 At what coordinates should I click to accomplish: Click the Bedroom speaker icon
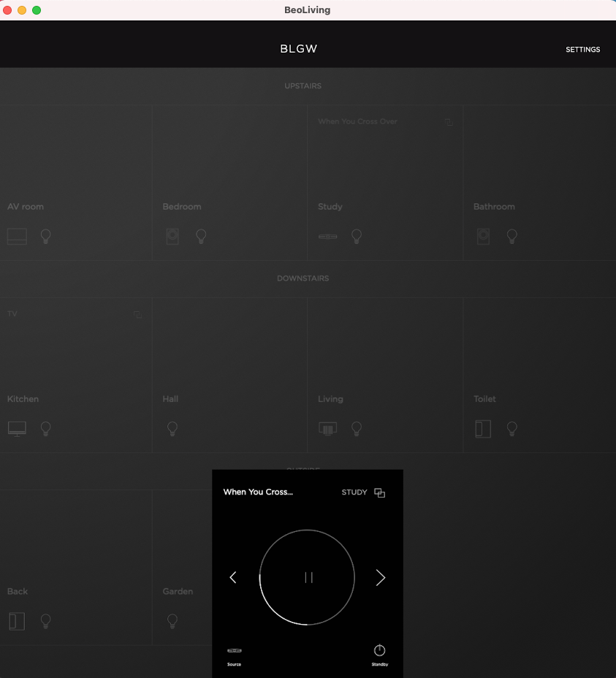172,237
